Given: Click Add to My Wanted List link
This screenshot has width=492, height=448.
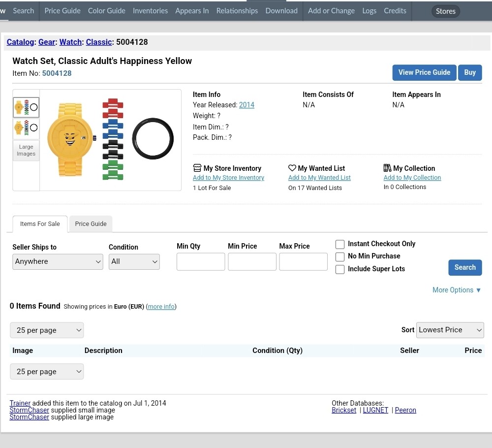Looking at the screenshot, I should pos(319,177).
